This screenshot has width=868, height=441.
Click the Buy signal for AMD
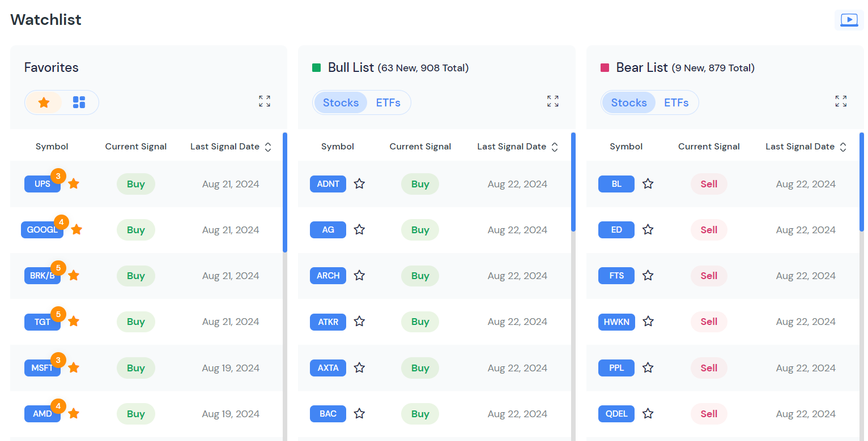[136, 414]
